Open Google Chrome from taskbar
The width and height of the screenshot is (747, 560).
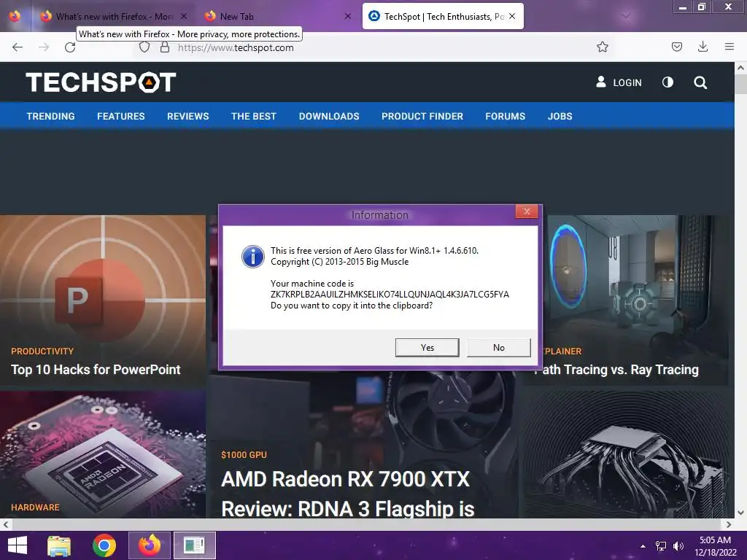pyautogui.click(x=104, y=545)
